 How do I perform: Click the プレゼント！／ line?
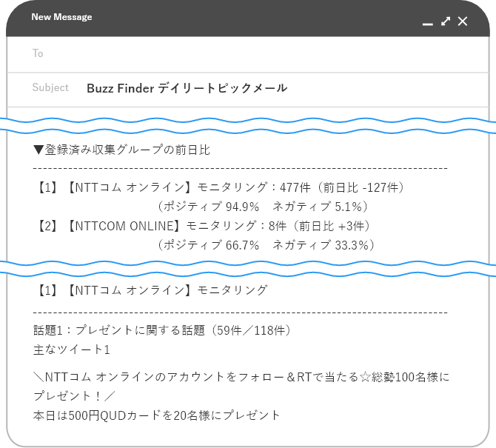click(x=74, y=396)
